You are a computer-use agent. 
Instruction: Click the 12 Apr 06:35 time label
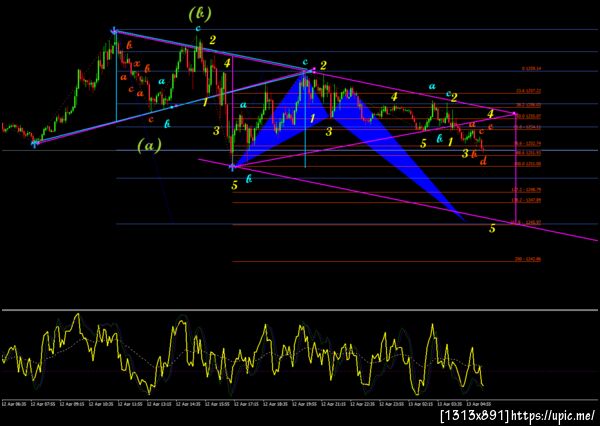(x=13, y=404)
